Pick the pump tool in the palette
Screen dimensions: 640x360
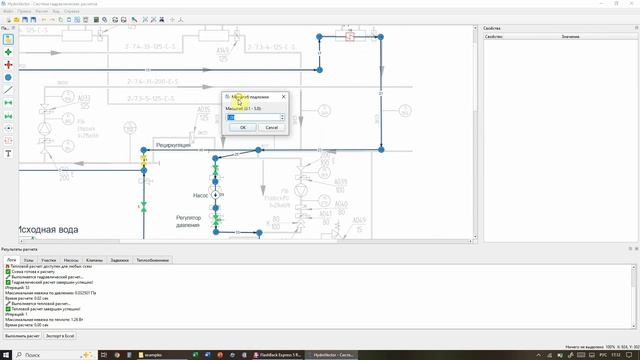click(x=8, y=128)
